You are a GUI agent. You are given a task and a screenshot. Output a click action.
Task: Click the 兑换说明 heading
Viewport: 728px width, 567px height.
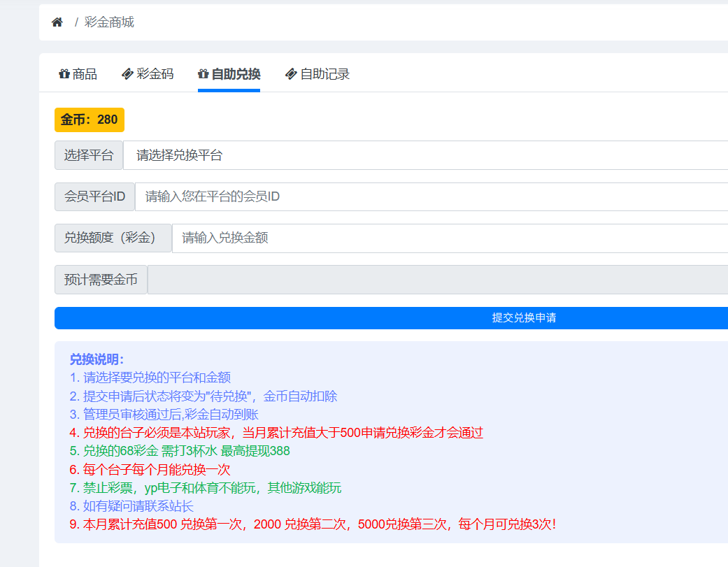coord(97,359)
